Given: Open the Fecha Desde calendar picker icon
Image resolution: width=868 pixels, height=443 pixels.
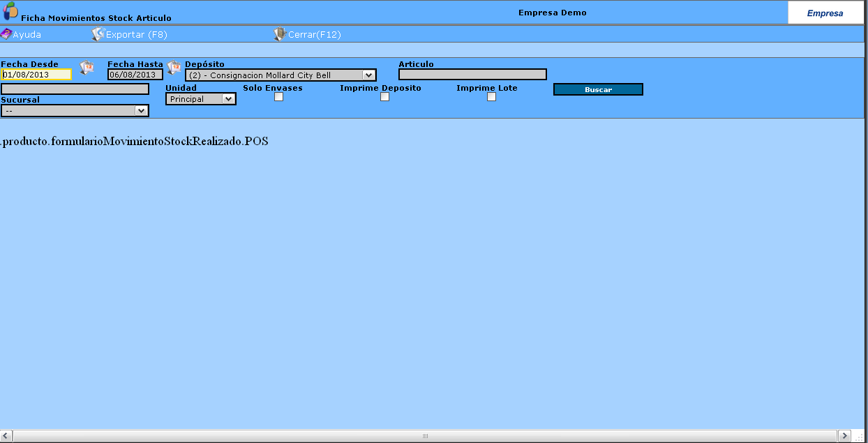Looking at the screenshot, I should point(87,67).
